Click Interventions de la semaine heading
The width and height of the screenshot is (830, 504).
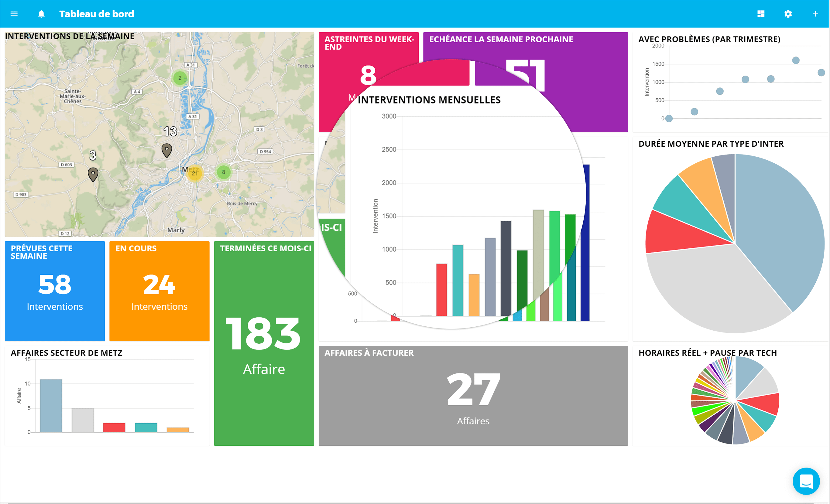point(70,36)
